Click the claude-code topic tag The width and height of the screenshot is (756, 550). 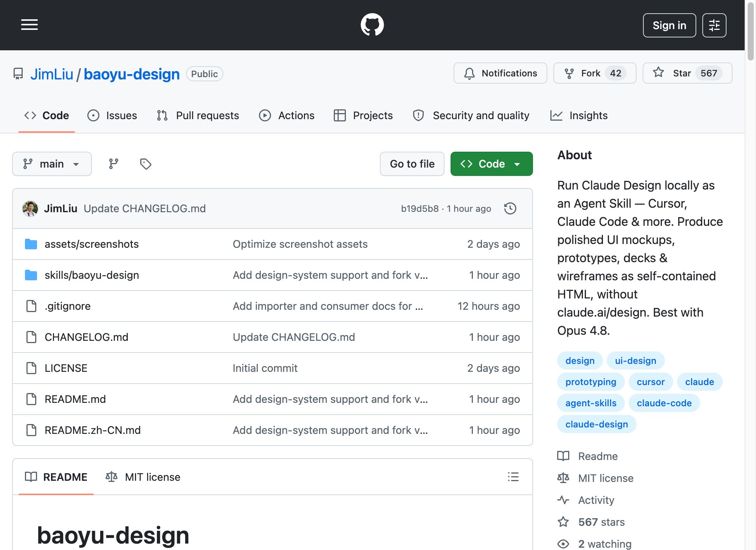[664, 403]
